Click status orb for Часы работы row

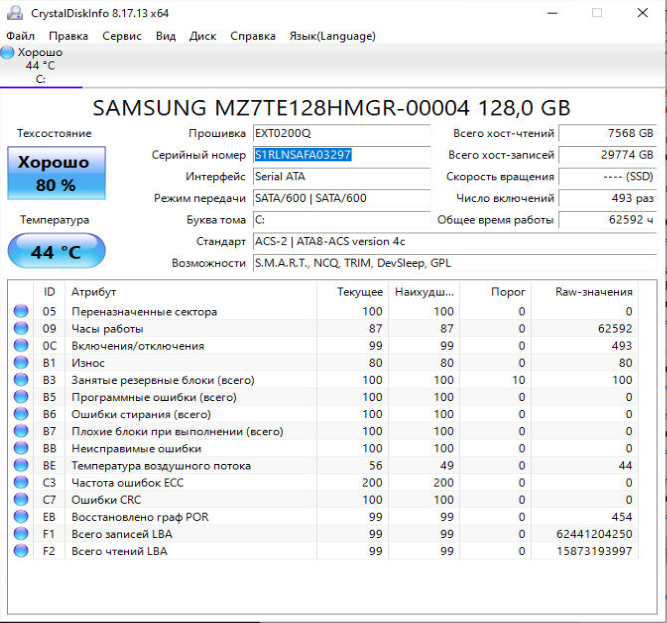pos(21,328)
